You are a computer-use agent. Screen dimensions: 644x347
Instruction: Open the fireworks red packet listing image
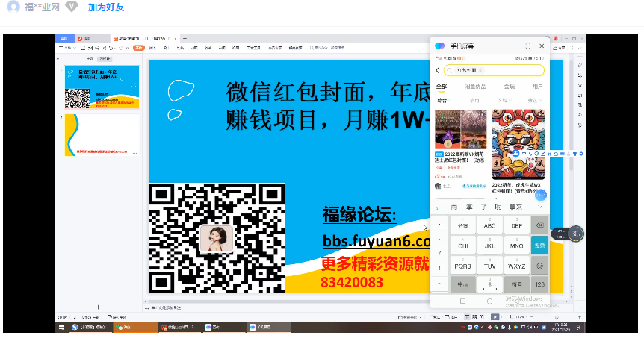click(x=461, y=129)
